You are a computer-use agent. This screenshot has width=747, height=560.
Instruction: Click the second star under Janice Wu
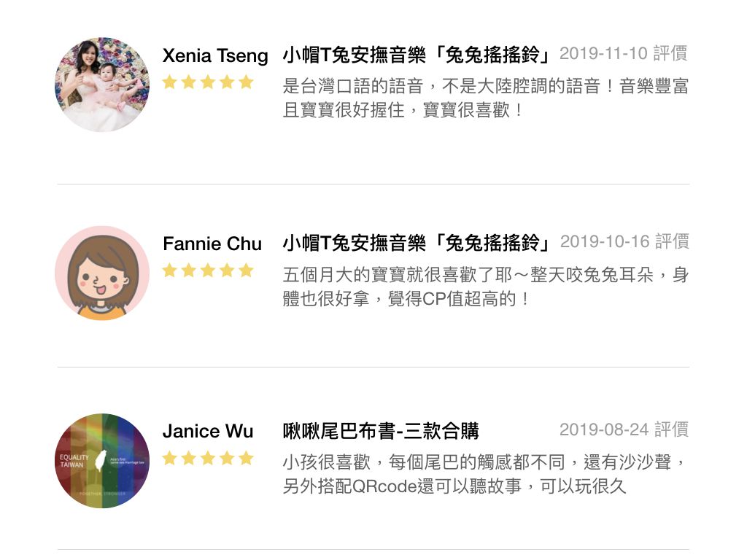pos(189,458)
